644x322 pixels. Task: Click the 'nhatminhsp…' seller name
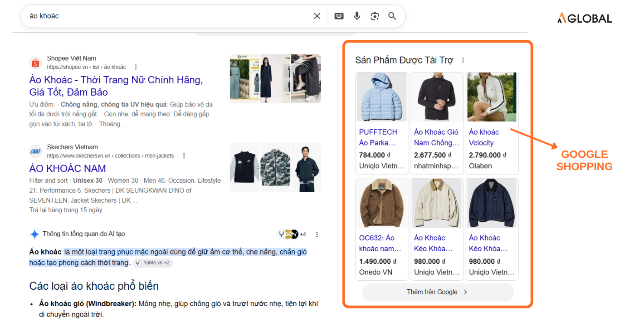tap(436, 166)
